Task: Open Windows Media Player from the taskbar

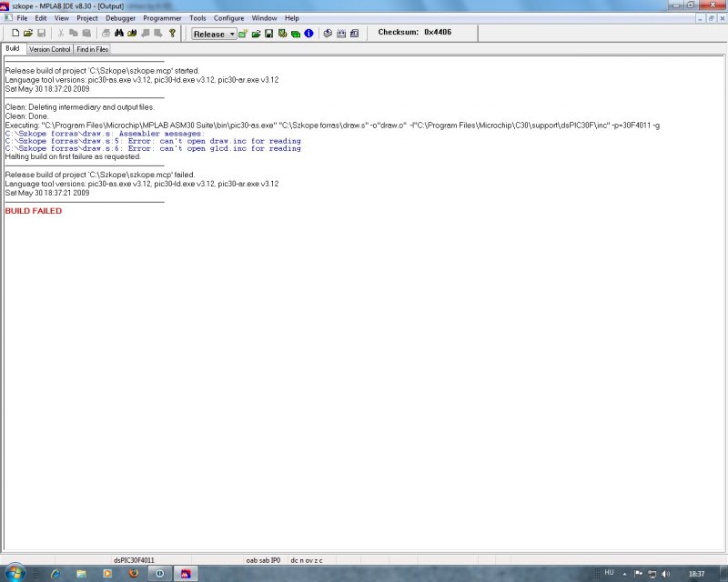Action: [x=107, y=574]
